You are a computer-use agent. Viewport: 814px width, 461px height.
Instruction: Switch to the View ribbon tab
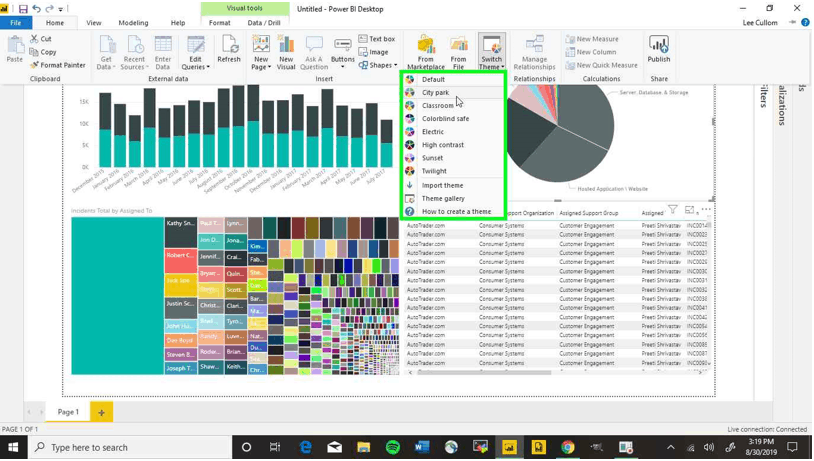(94, 23)
